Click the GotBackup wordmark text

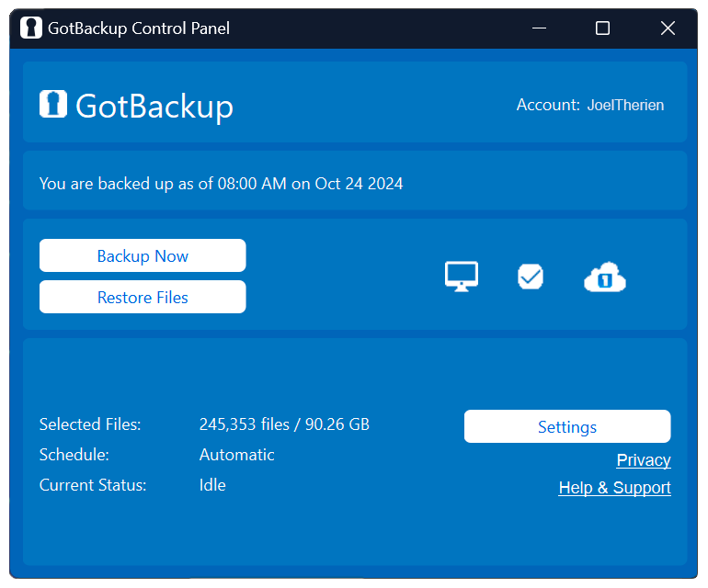(x=154, y=107)
